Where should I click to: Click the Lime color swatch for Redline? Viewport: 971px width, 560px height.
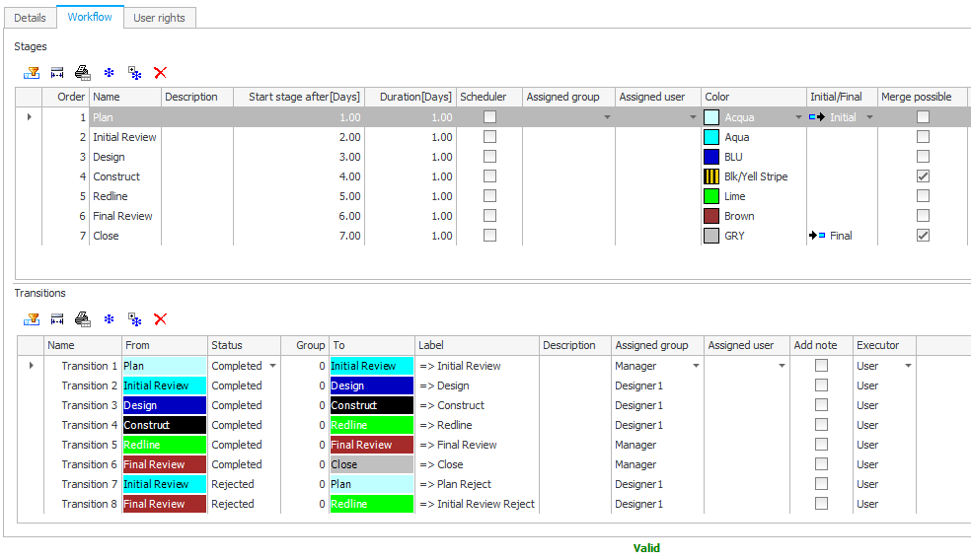pos(711,196)
